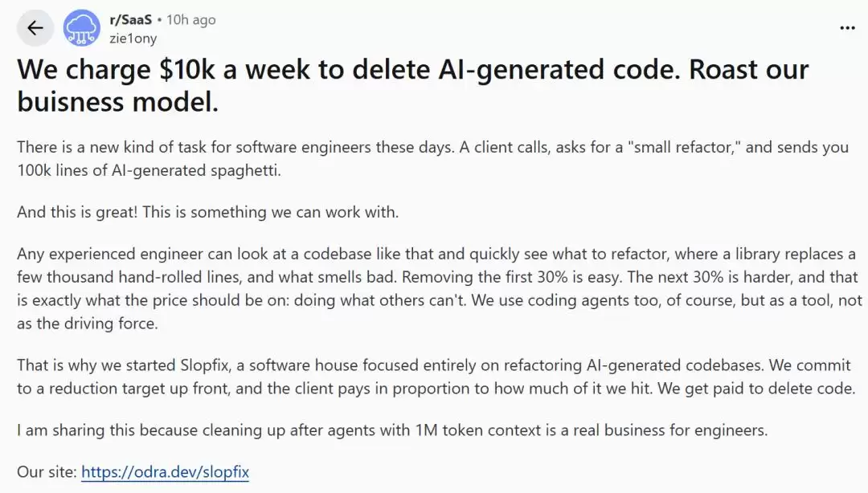Open the three-dot post options menu
This screenshot has width=868, height=493.
[x=847, y=28]
